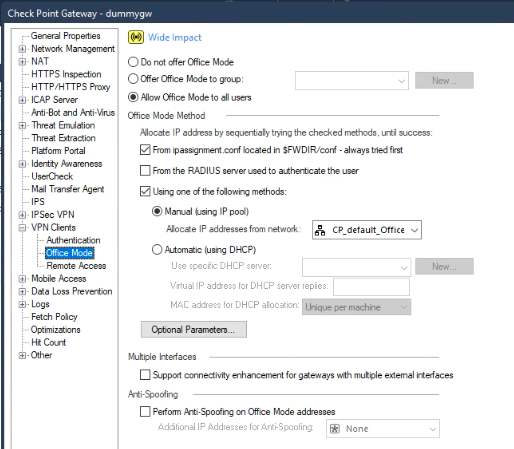
Task: Open Additional IP Addresses None dropdown
Action: tap(383, 429)
